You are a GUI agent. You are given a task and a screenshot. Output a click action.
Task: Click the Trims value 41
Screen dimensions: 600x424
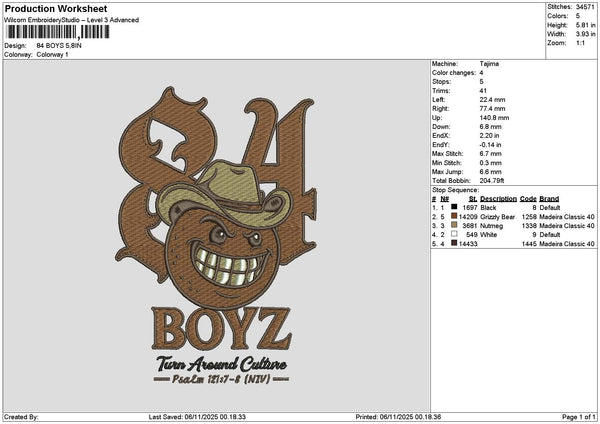tap(483, 91)
